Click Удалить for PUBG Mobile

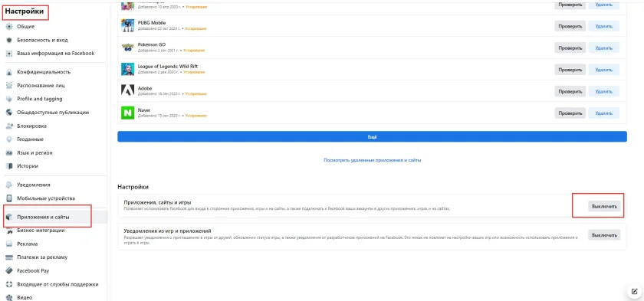point(604,26)
